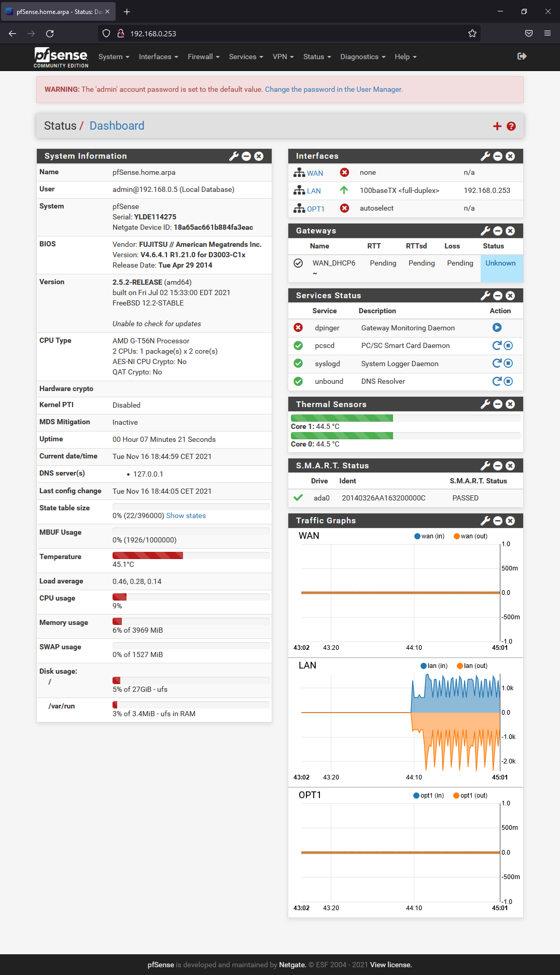Open the Services dropdown menu
Image resolution: width=560 pixels, height=975 pixels.
[246, 57]
